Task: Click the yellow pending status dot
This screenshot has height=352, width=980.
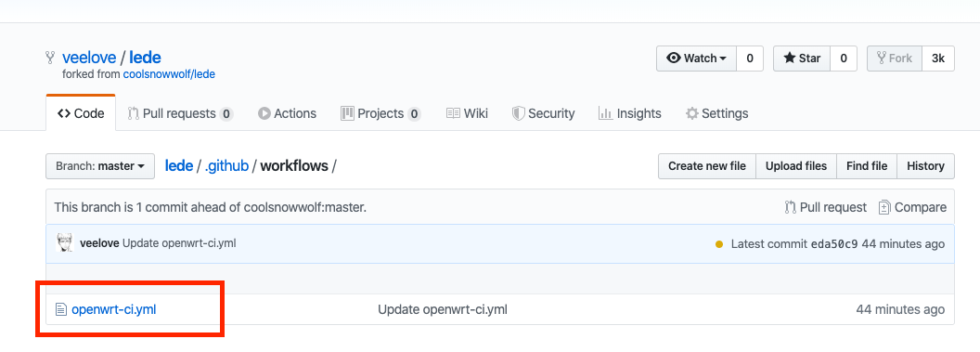Action: (x=719, y=244)
